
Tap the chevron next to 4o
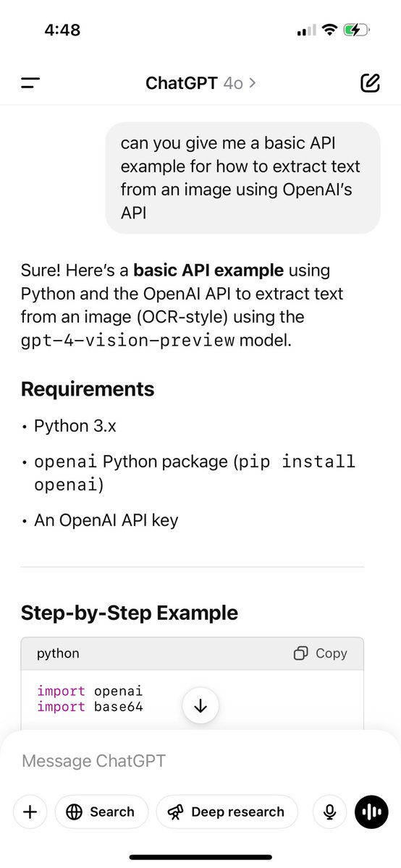252,83
